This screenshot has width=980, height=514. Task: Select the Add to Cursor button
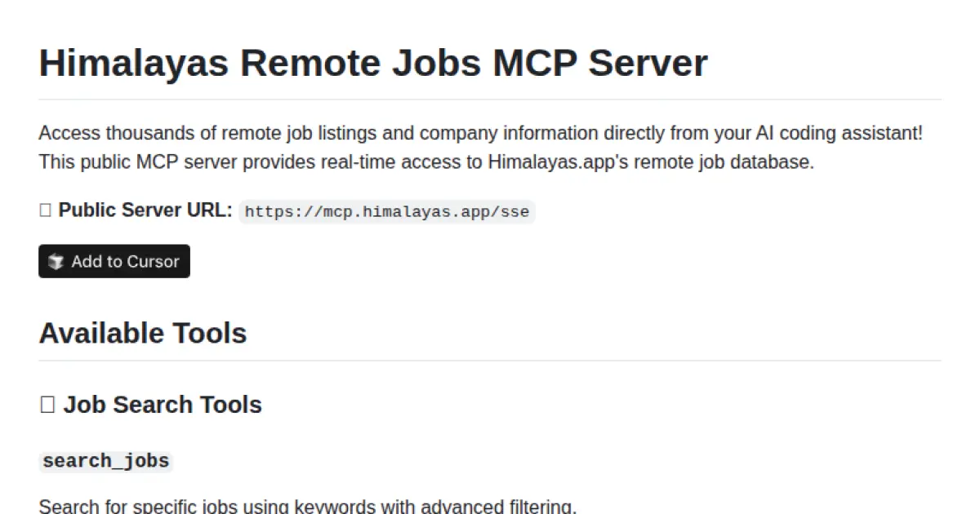pyautogui.click(x=114, y=261)
